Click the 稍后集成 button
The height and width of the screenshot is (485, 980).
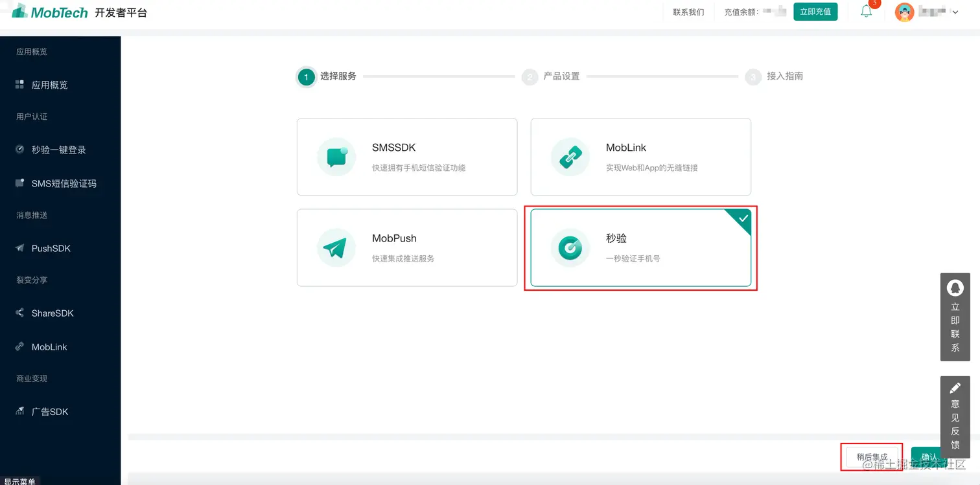coord(872,457)
